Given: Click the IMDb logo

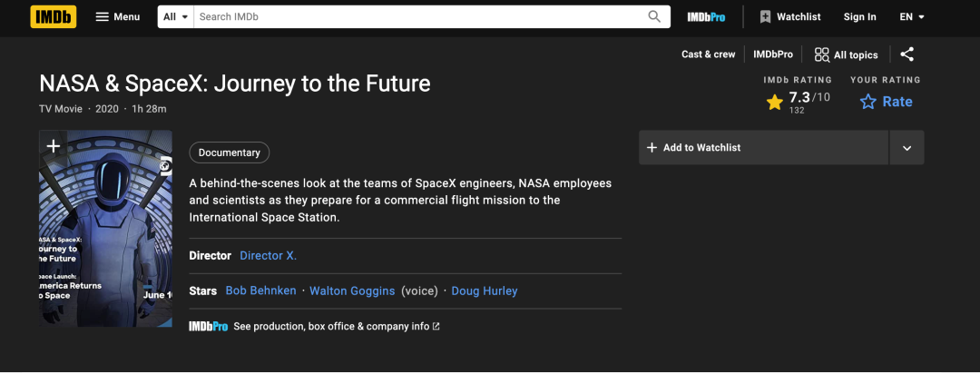Looking at the screenshot, I should point(54,17).
